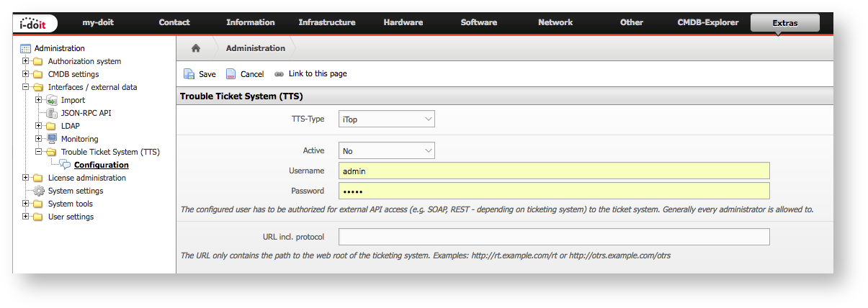
Task: Click the chain link icon
Action: click(x=279, y=74)
